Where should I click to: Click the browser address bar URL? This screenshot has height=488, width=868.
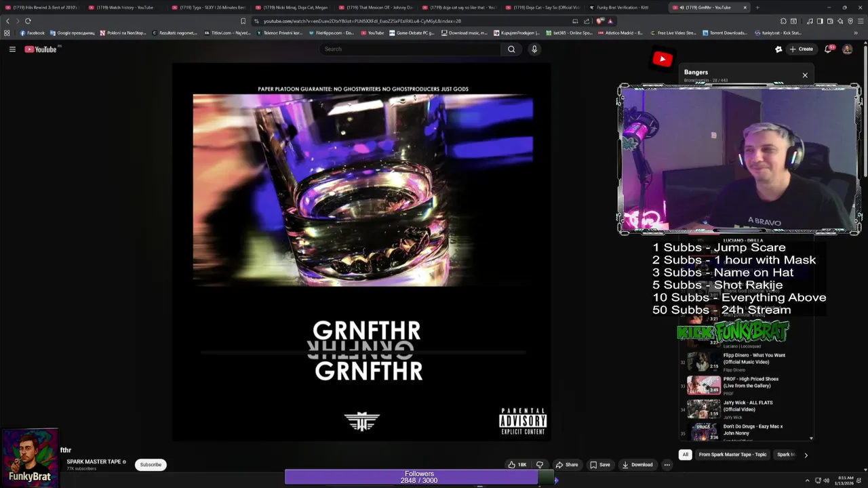click(362, 21)
